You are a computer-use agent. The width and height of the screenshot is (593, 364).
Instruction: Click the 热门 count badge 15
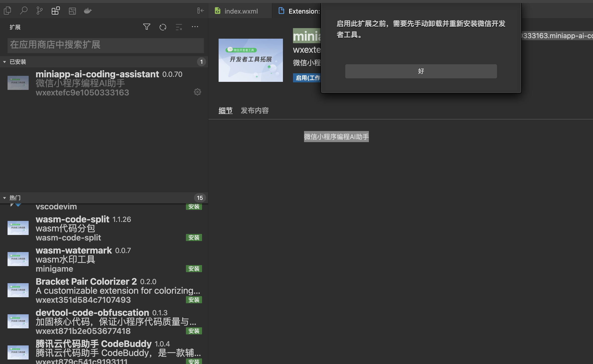point(200,198)
